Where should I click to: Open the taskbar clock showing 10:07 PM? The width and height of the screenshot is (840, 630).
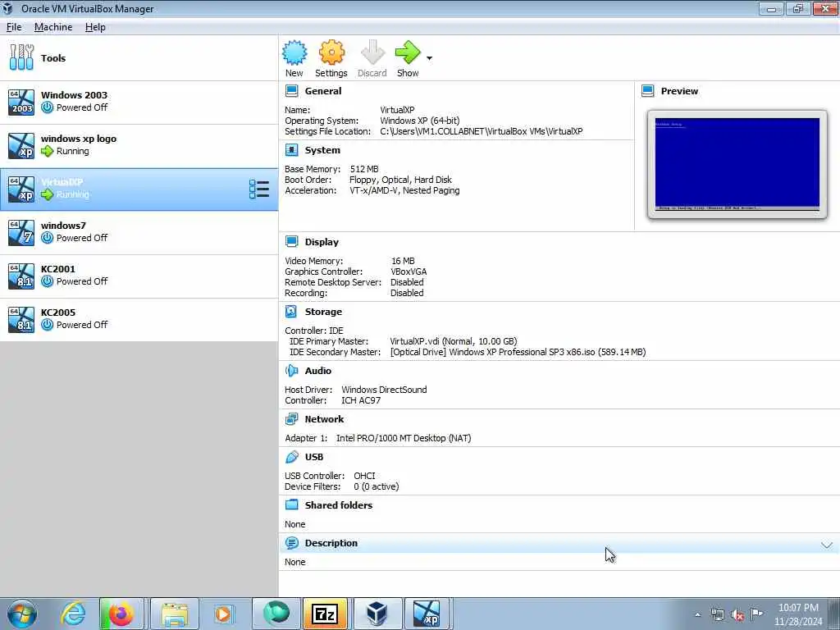798,614
